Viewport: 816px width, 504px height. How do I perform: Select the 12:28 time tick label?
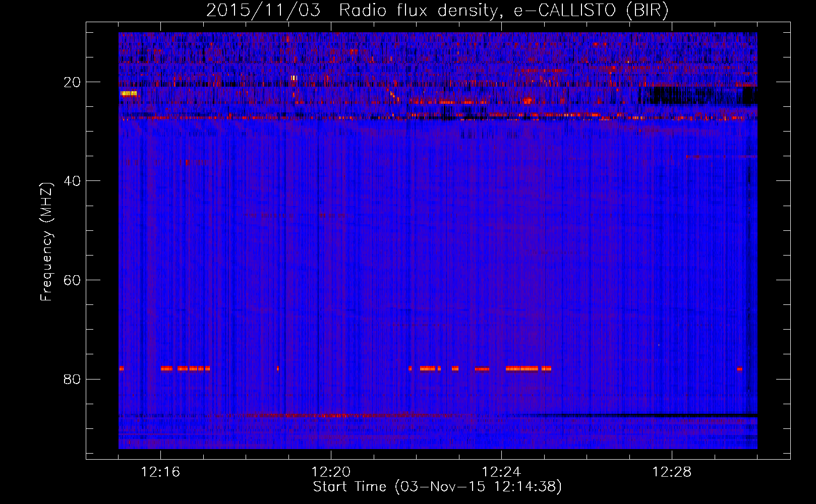672,472
